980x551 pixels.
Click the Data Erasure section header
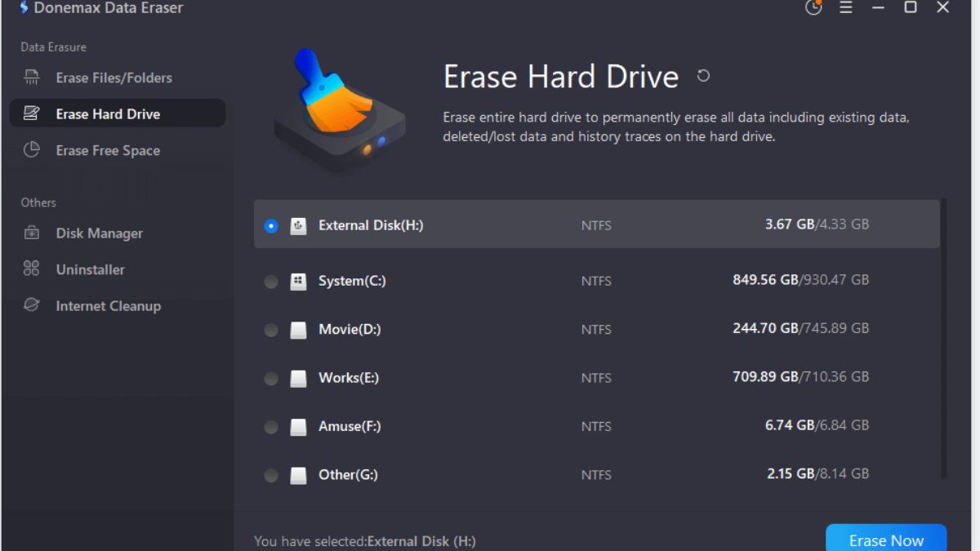(54, 47)
